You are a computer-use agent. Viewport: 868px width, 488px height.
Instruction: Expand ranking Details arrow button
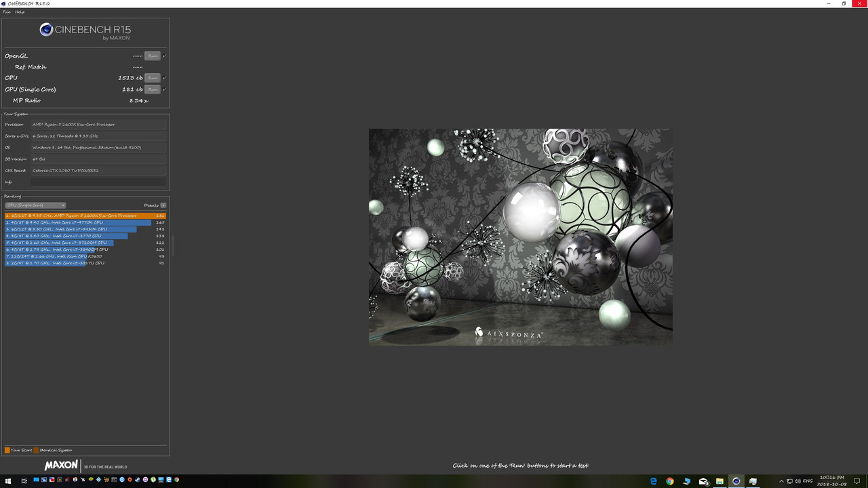pyautogui.click(x=163, y=205)
